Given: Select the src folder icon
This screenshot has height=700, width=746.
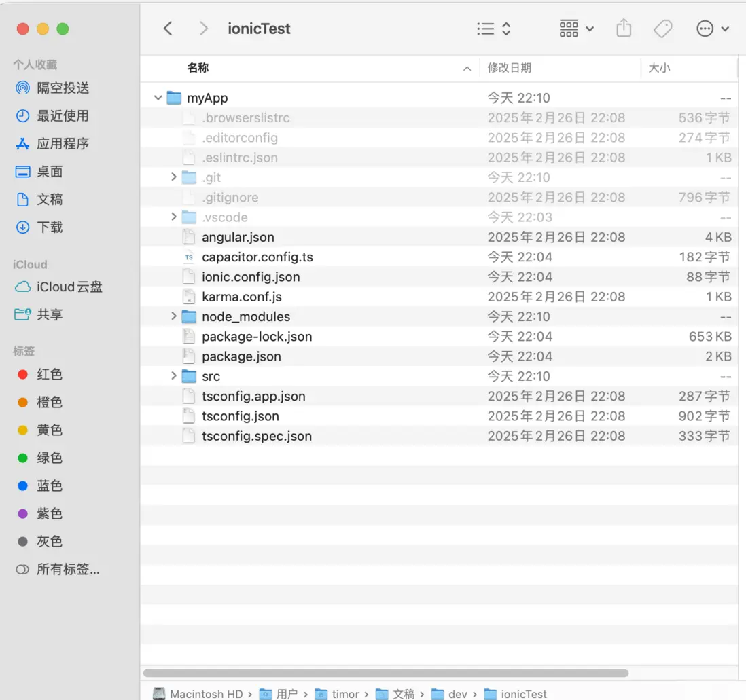Looking at the screenshot, I should (x=189, y=376).
